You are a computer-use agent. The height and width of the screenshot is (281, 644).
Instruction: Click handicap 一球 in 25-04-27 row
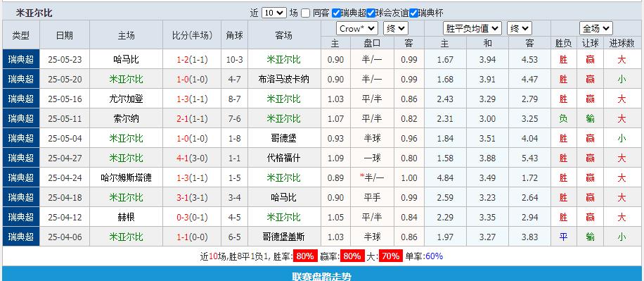tap(372, 158)
